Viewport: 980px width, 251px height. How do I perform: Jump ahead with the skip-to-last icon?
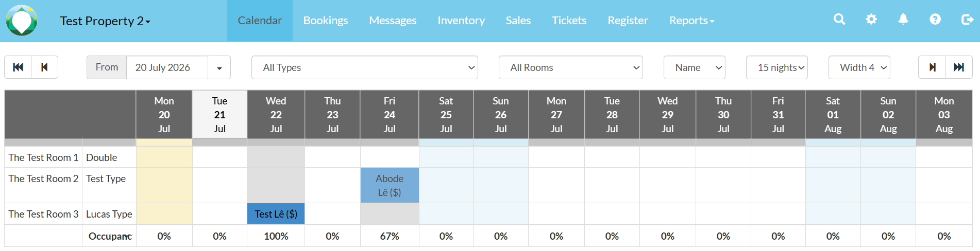pyautogui.click(x=959, y=67)
